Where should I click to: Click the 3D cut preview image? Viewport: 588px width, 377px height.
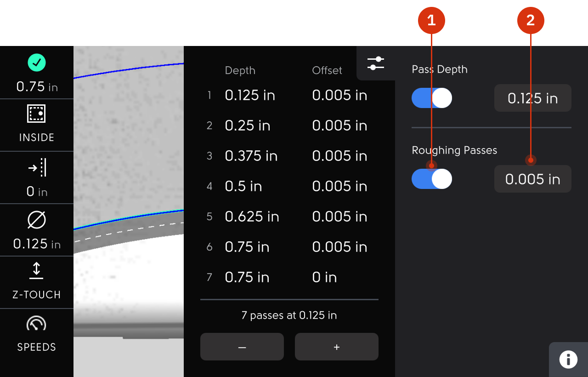point(129,211)
